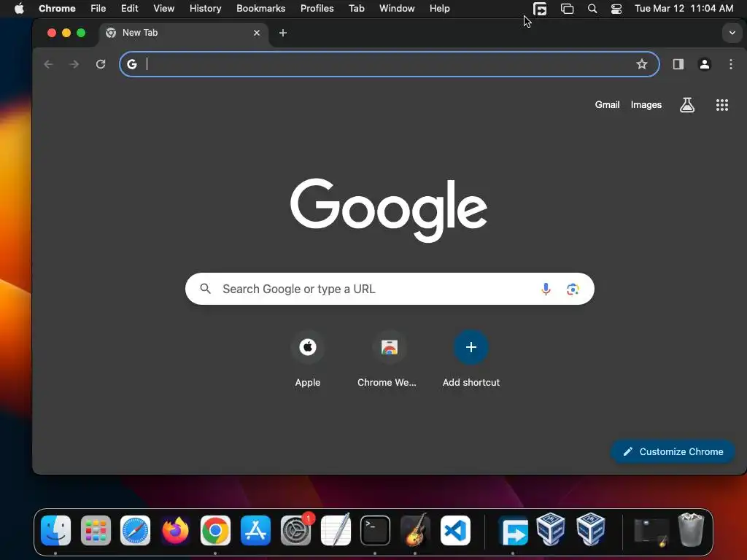Open the Google apps grid
747x560 pixels.
(x=722, y=105)
